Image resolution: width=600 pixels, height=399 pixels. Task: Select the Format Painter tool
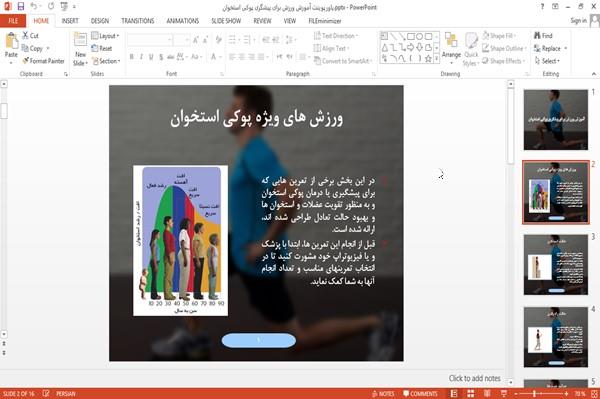pyautogui.click(x=43, y=61)
